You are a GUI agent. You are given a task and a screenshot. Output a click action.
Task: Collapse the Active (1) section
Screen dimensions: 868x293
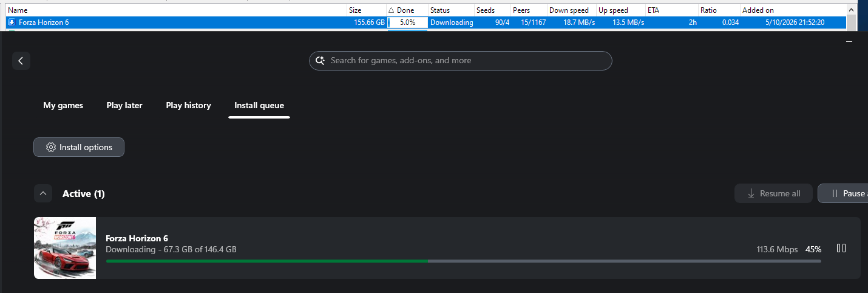point(42,193)
